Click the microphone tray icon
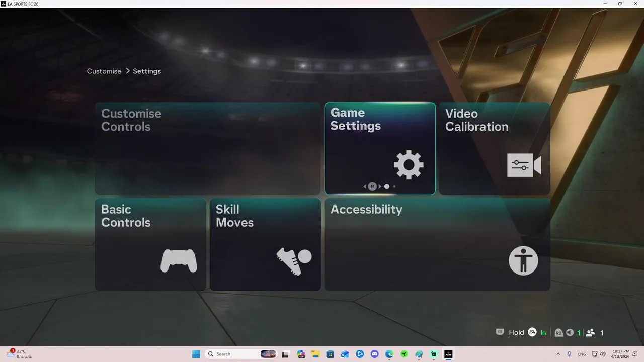This screenshot has height=362, width=644. (x=569, y=354)
